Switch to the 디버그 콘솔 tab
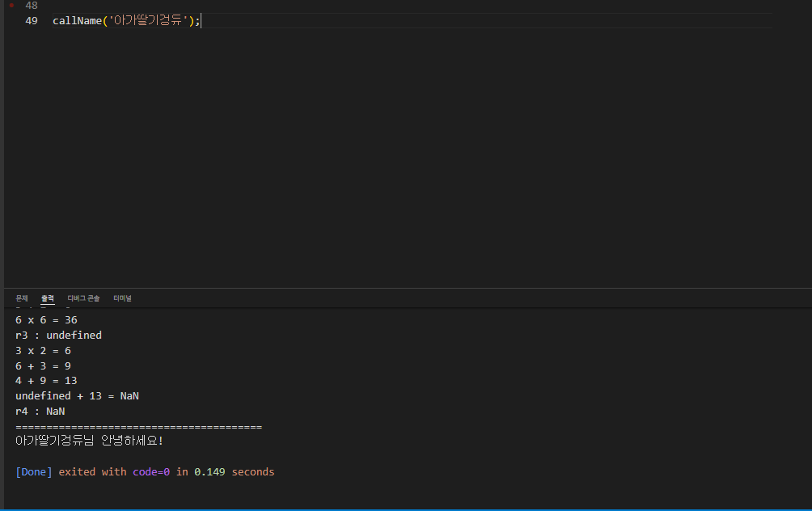812x511 pixels. tap(83, 298)
